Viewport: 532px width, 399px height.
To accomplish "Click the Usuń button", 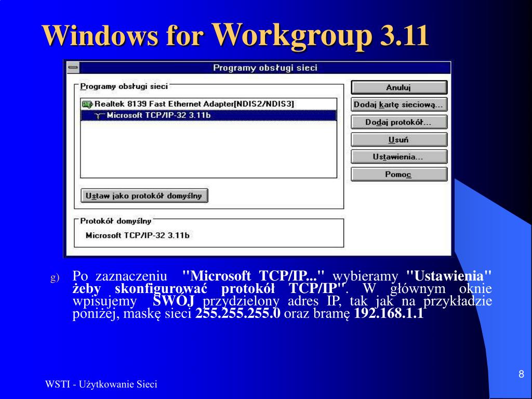I will pos(399,139).
